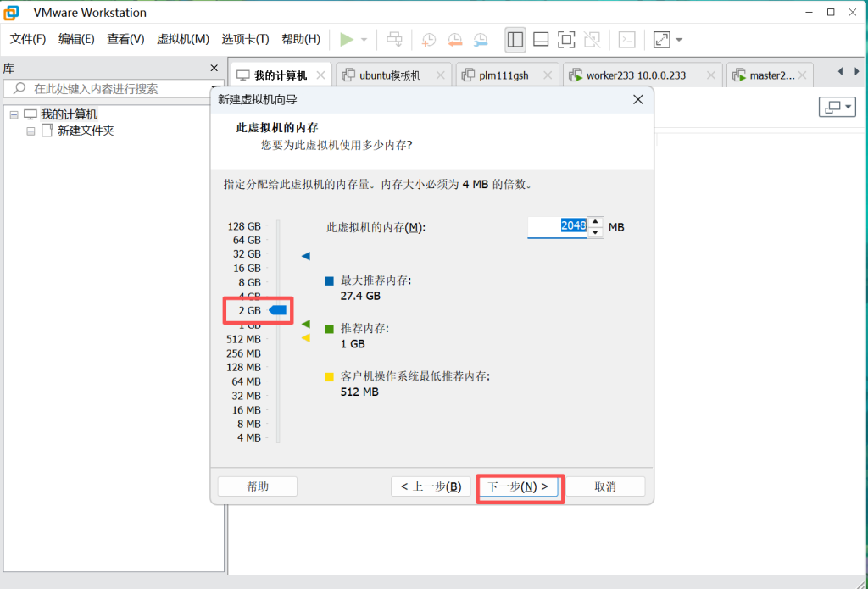The image size is (868, 589).
Task: Open the console view toolbar icon
Action: click(x=626, y=40)
